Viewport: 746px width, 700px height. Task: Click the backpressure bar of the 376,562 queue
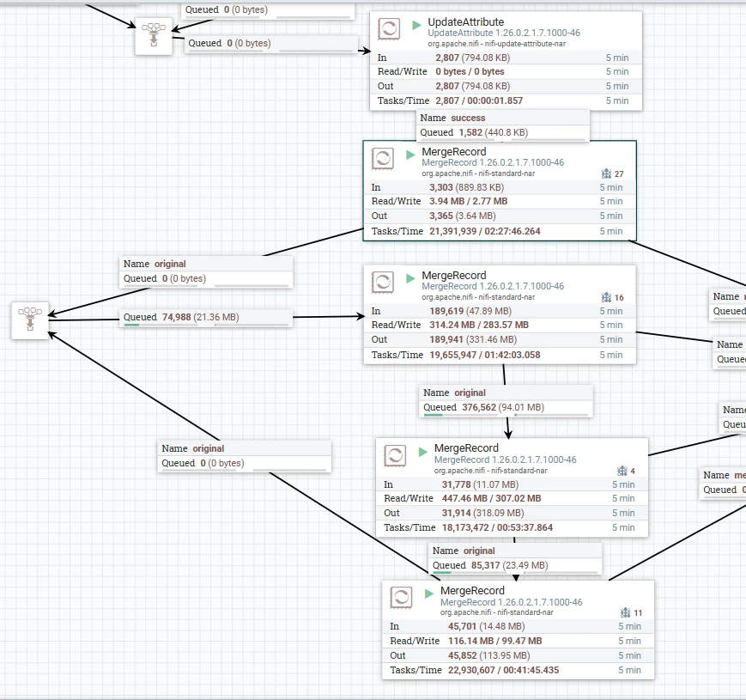coord(506,415)
